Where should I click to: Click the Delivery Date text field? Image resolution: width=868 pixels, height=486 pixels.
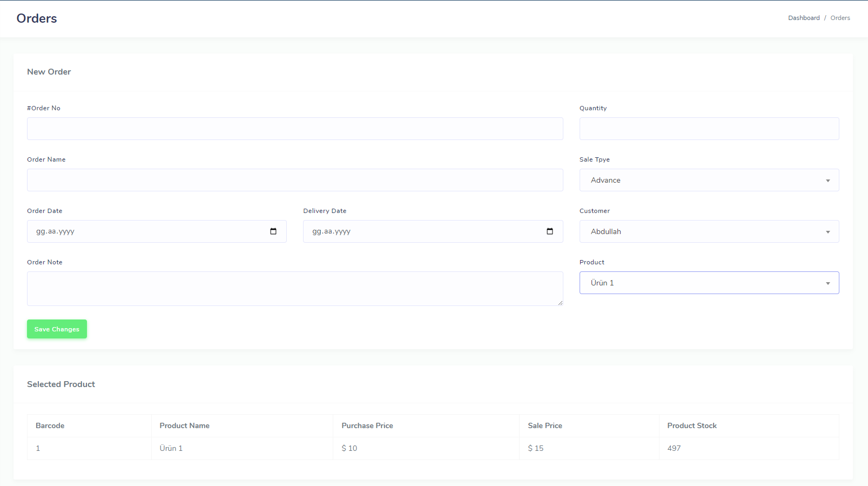tap(421, 231)
